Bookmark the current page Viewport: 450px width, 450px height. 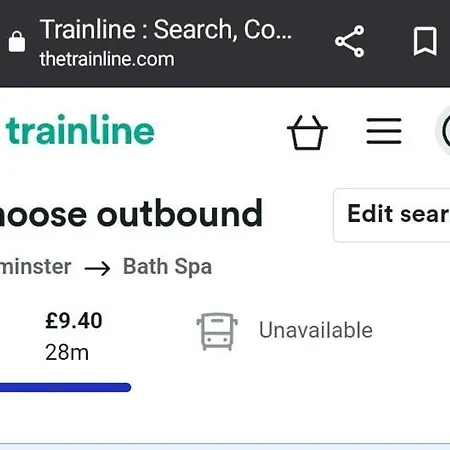tap(425, 41)
